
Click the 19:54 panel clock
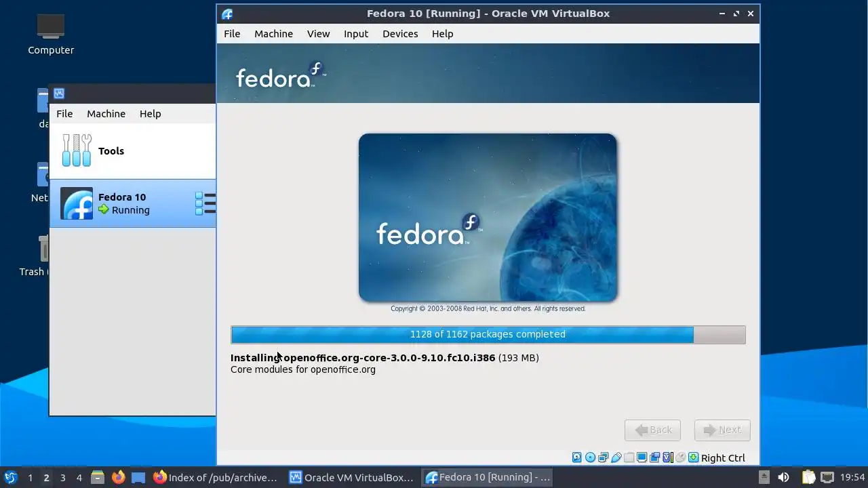852,477
